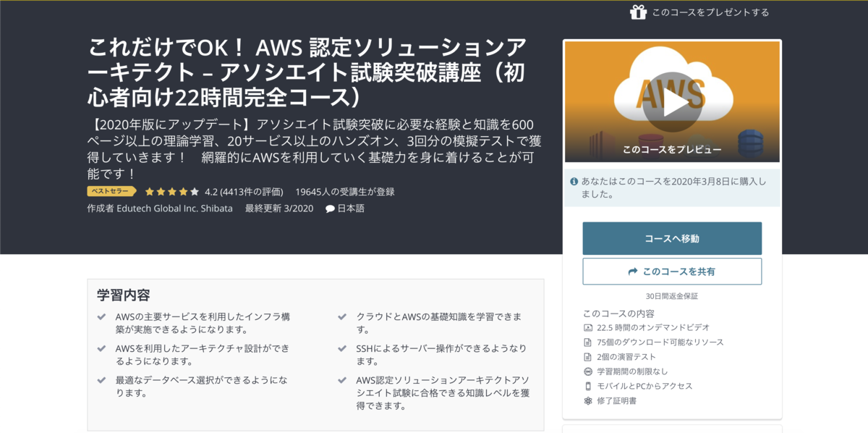Click the share arrow icon
868x433 pixels.
point(633,272)
